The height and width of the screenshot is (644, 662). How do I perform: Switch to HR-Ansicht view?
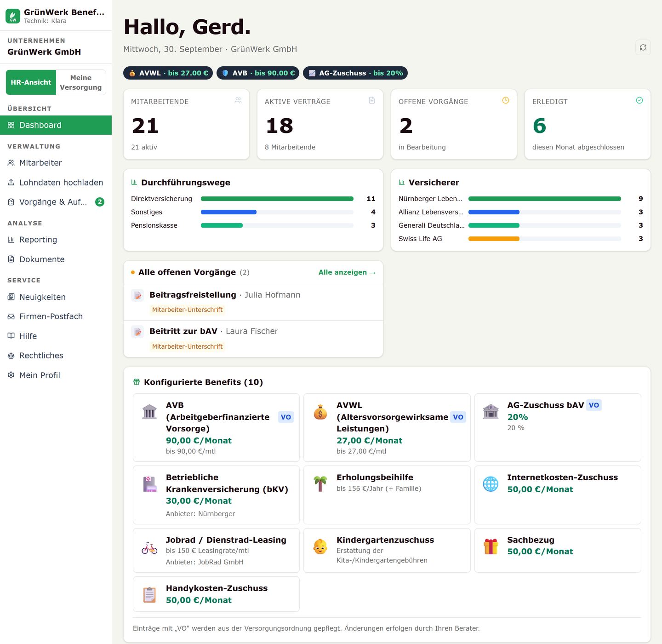coord(31,82)
